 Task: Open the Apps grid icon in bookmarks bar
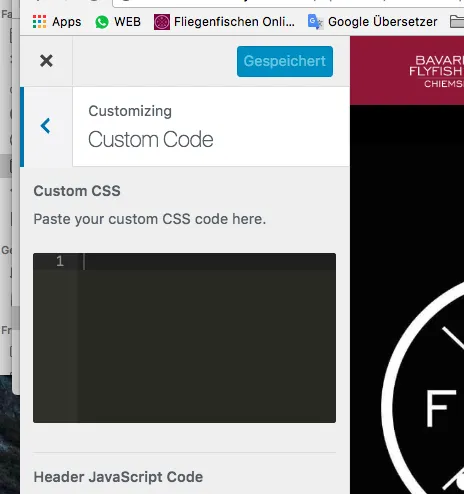(39, 22)
